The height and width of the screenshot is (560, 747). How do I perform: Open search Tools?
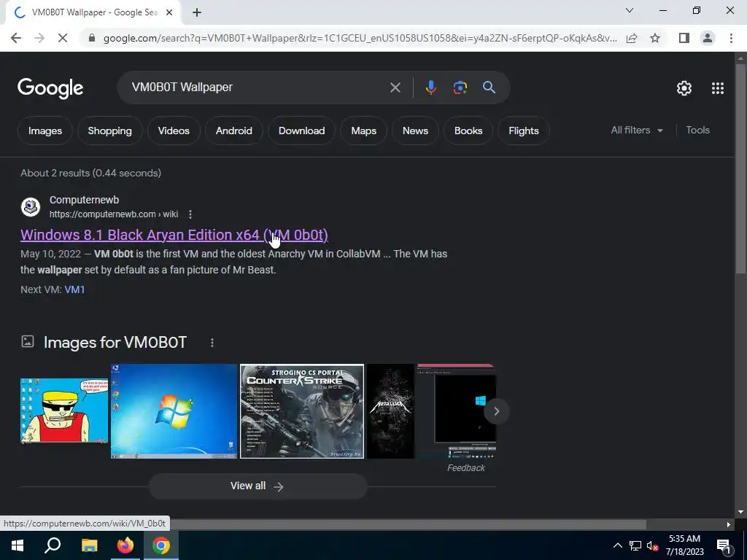point(697,130)
